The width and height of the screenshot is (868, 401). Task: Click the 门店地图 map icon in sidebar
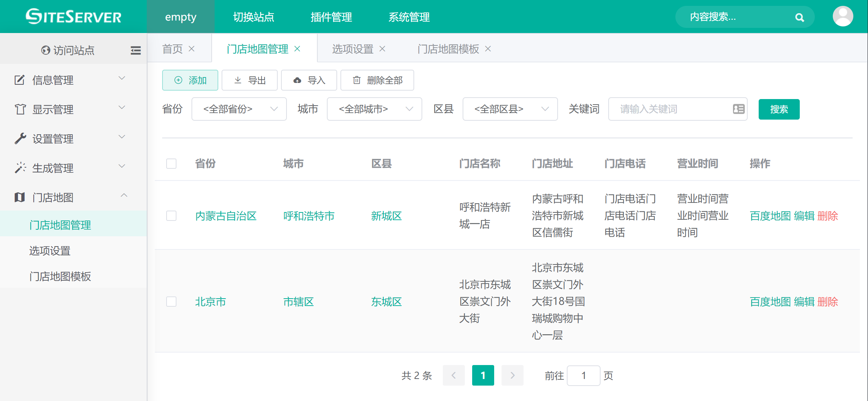point(19,197)
